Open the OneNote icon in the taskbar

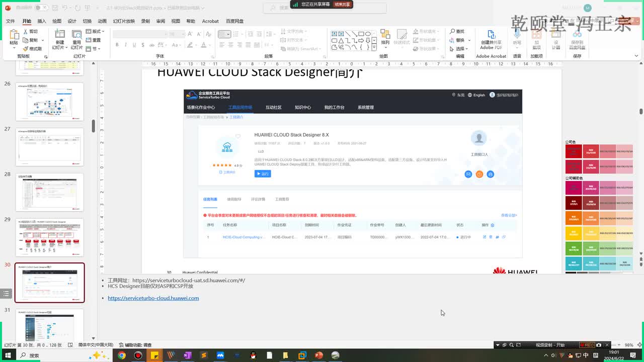tap(187, 355)
